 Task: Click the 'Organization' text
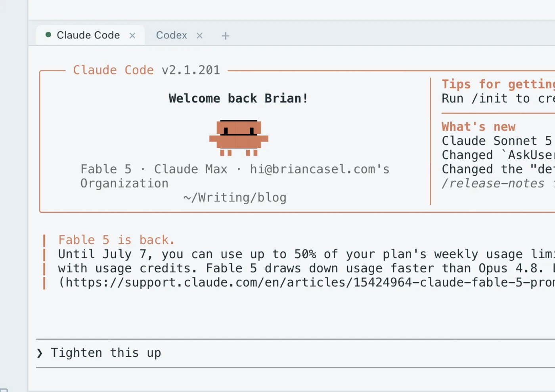[124, 183]
